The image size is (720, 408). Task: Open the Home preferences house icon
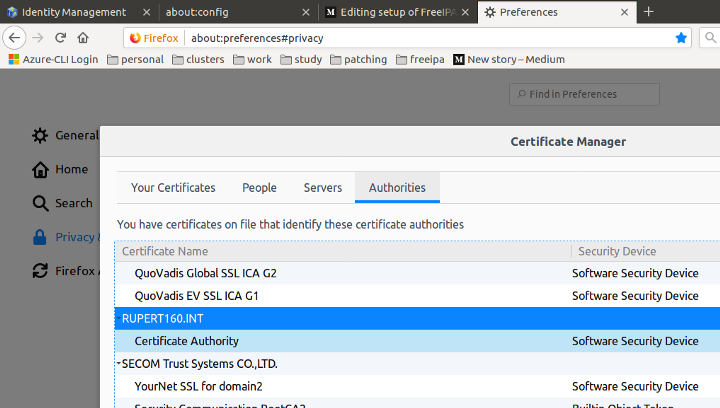[x=40, y=169]
